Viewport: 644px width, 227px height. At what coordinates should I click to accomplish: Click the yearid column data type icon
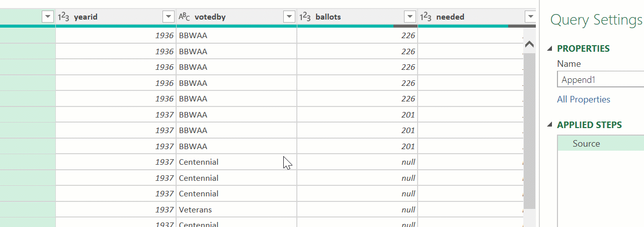click(63, 17)
